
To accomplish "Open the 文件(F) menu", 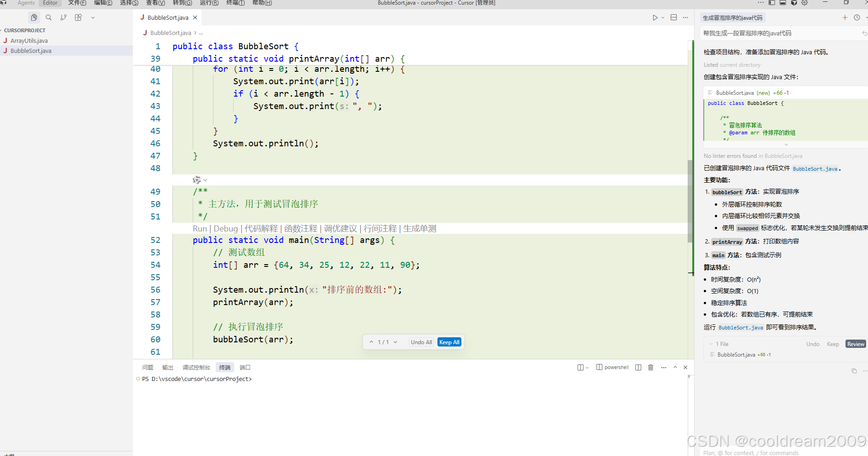I will tap(77, 3).
